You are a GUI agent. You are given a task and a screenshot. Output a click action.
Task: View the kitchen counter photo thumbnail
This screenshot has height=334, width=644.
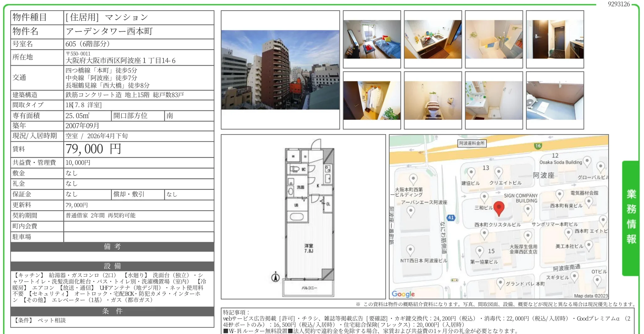(433, 39)
